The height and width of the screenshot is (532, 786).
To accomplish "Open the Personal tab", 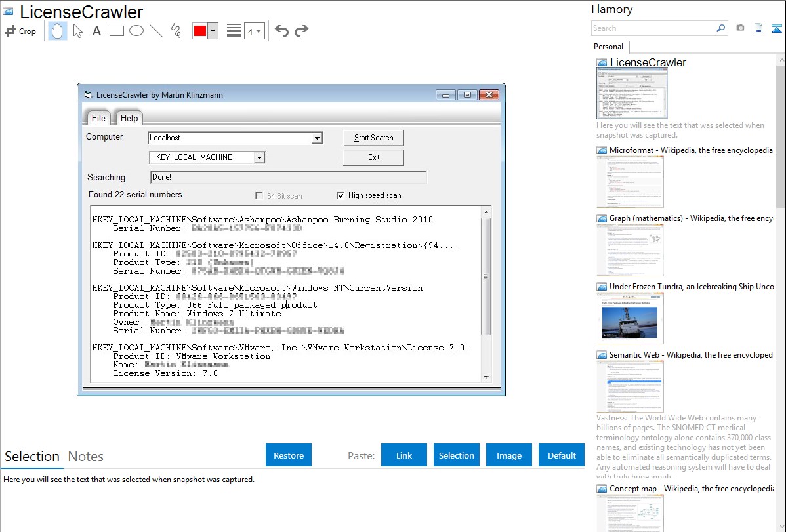I will tap(608, 47).
